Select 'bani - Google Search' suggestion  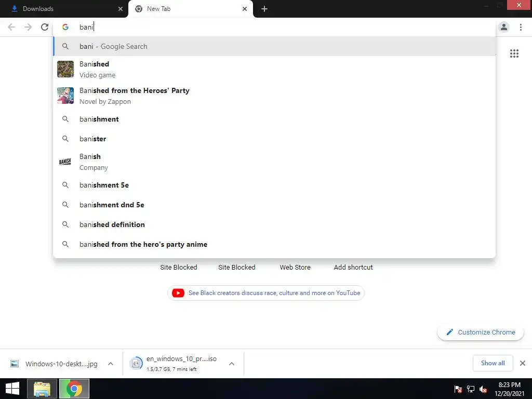coord(274,46)
